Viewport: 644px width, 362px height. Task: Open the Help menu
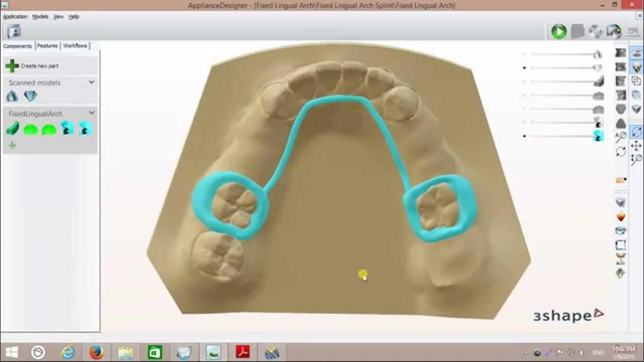[74, 17]
